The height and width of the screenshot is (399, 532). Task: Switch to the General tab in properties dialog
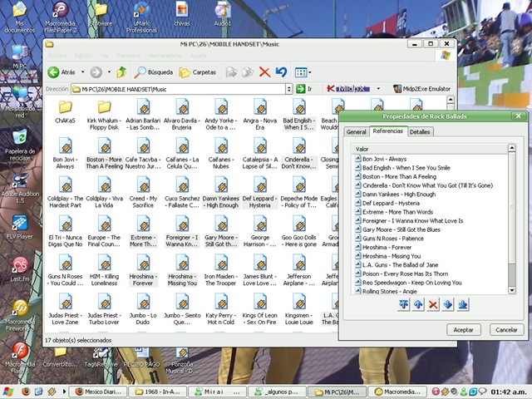click(x=357, y=132)
